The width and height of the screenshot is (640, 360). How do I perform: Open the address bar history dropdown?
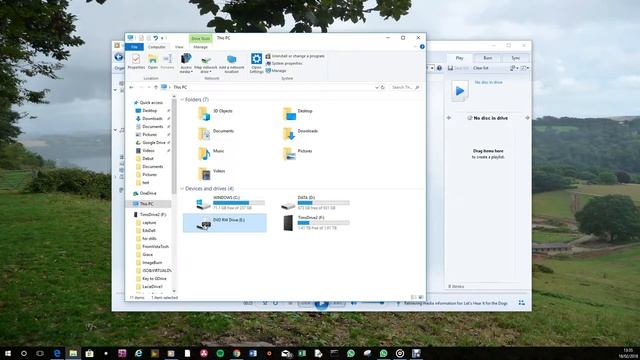(x=376, y=87)
